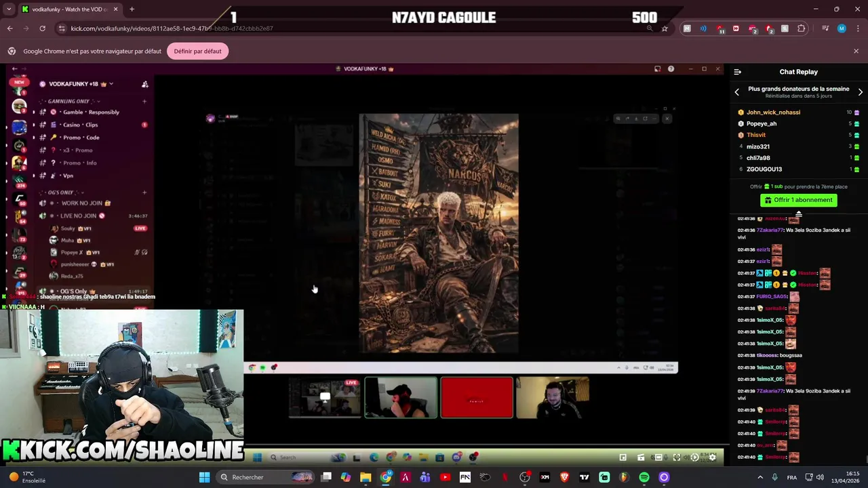Collapse the GAMBLING ONLY category
The height and width of the screenshot is (488, 868).
[68, 101]
